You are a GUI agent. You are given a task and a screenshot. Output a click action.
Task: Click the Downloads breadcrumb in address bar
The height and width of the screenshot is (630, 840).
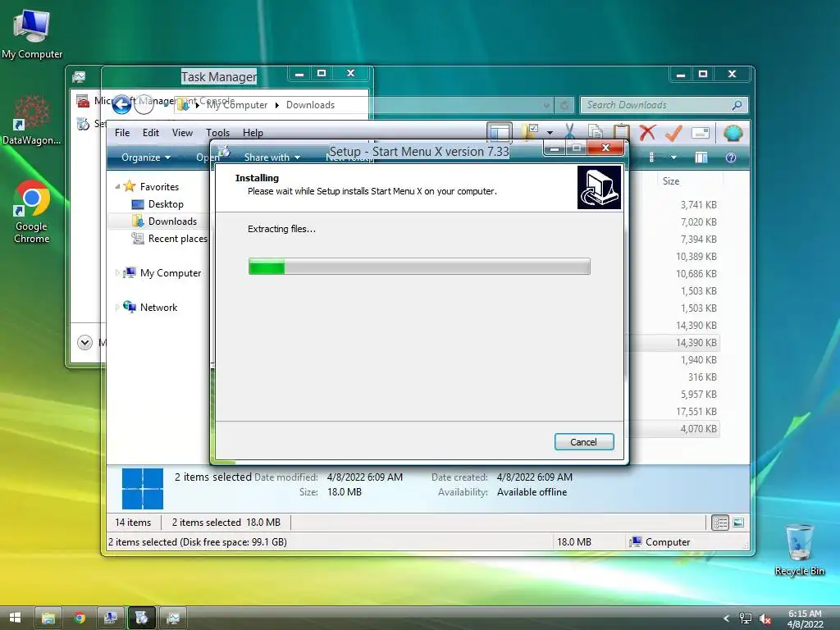point(310,105)
